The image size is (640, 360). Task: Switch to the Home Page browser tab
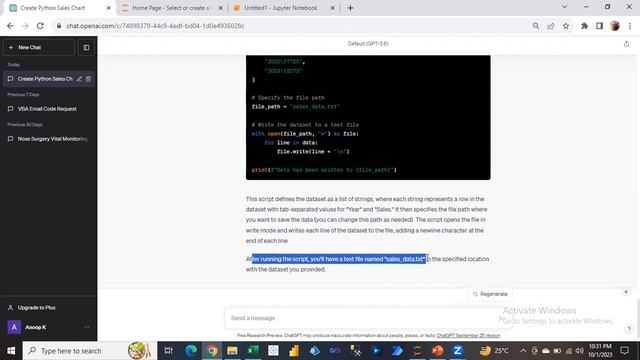tap(171, 8)
